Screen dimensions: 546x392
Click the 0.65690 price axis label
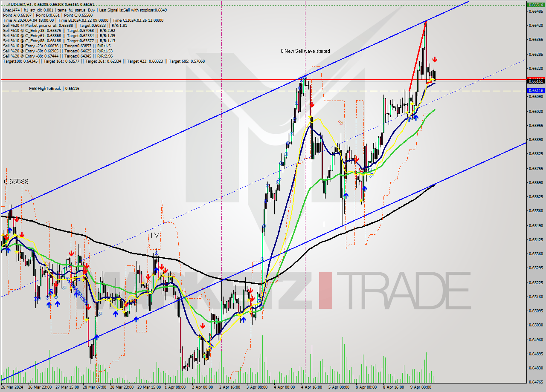click(536, 182)
